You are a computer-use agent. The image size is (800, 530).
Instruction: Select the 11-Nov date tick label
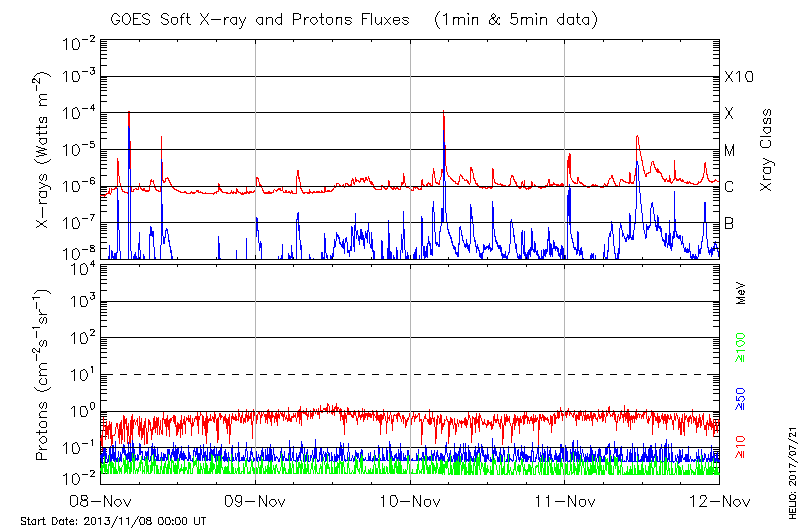(565, 500)
